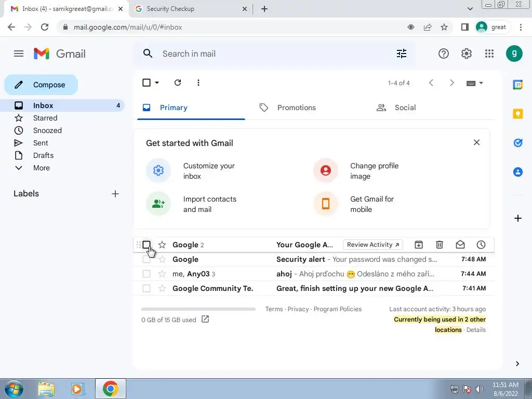Click Review Activity button
Screen dimensions: 532x399
pos(373,245)
